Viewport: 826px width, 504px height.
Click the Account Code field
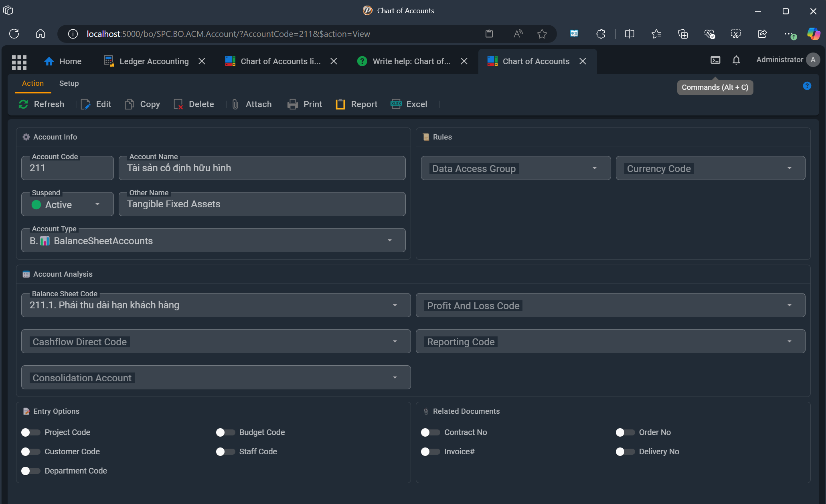coord(67,168)
